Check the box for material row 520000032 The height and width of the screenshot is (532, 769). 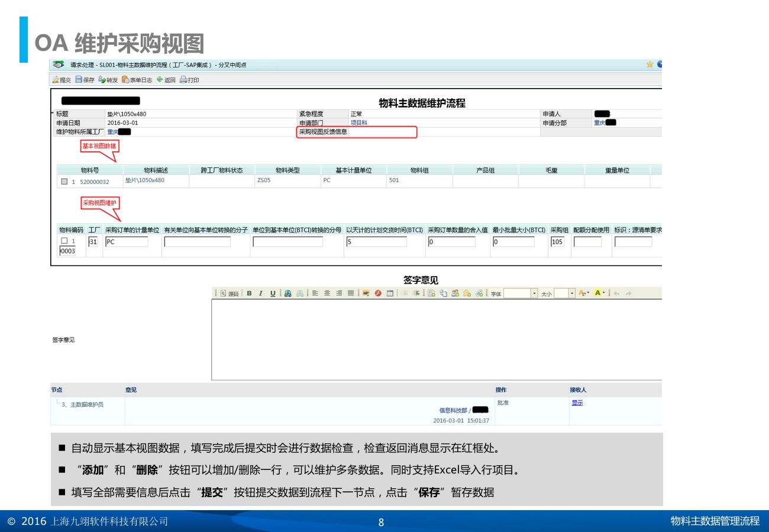64,181
